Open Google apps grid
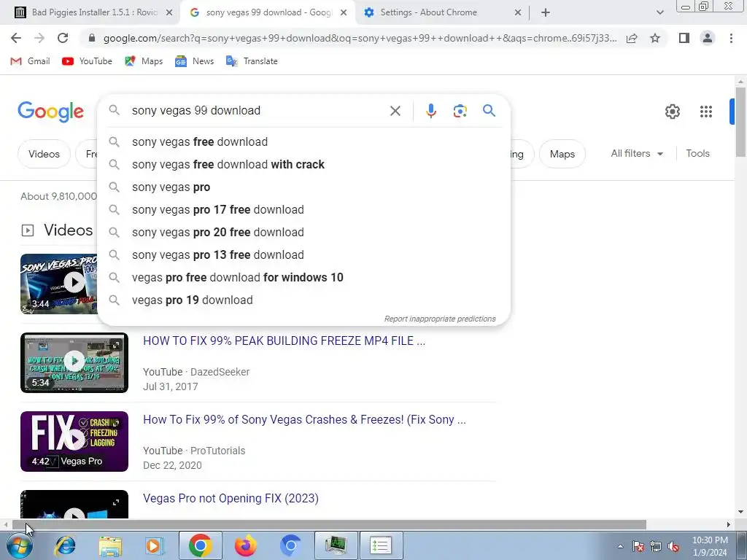 pos(705,112)
